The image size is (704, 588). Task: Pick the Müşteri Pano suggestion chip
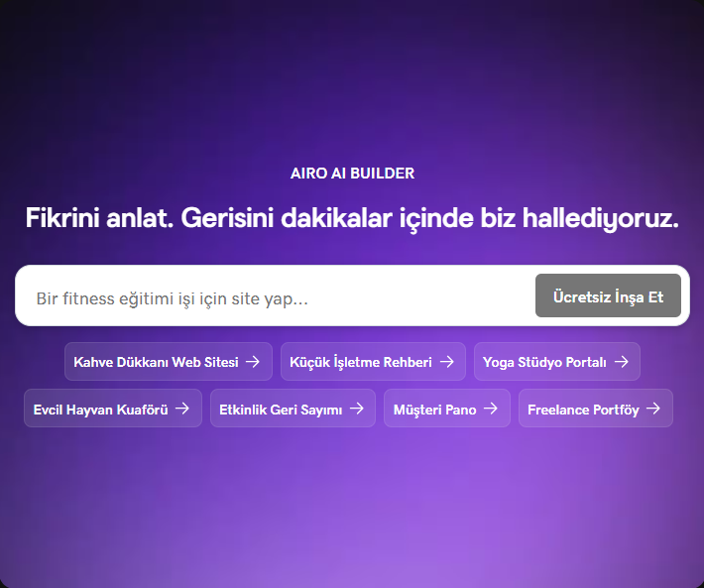pyautogui.click(x=447, y=409)
